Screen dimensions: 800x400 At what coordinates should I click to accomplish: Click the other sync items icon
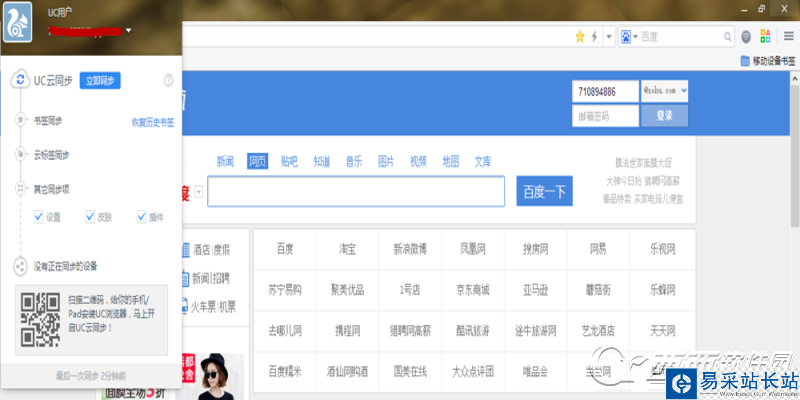(20, 189)
